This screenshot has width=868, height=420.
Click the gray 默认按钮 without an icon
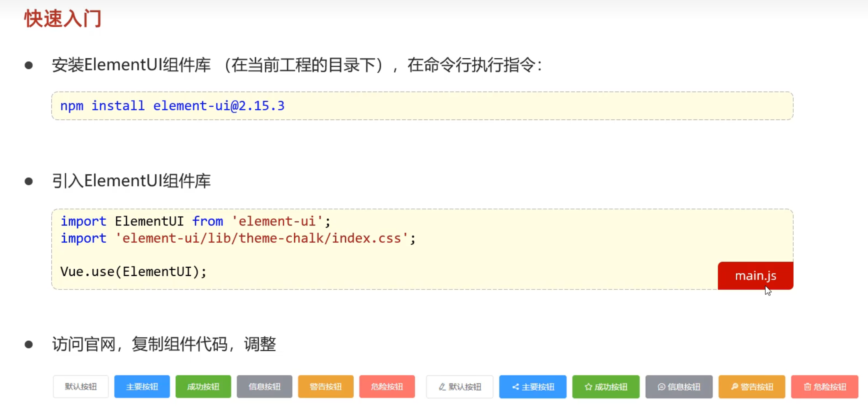tap(81, 386)
